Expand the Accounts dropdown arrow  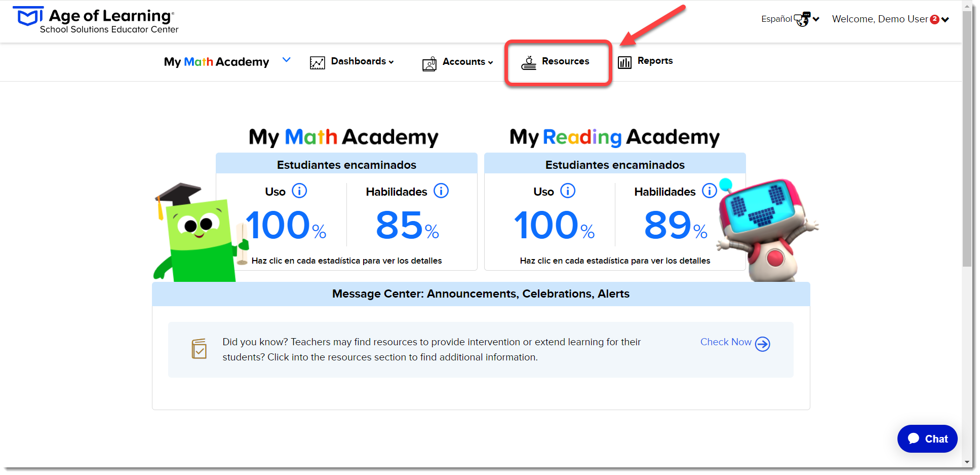pyautogui.click(x=490, y=62)
